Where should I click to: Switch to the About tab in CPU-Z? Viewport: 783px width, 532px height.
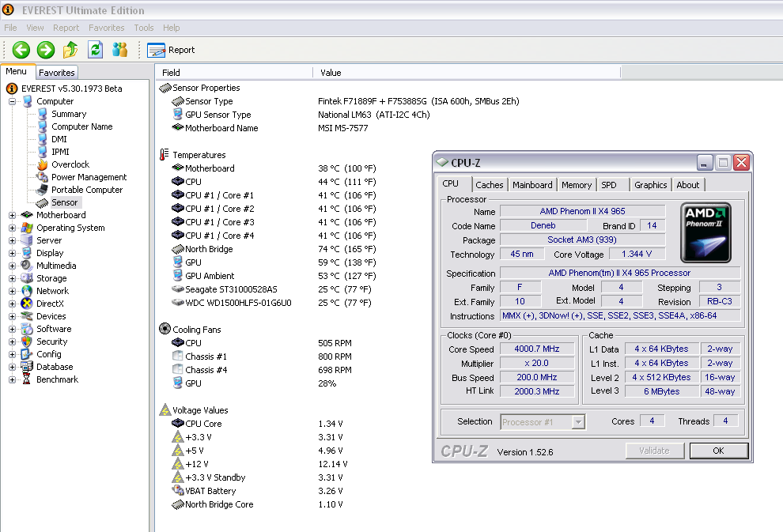coord(687,185)
